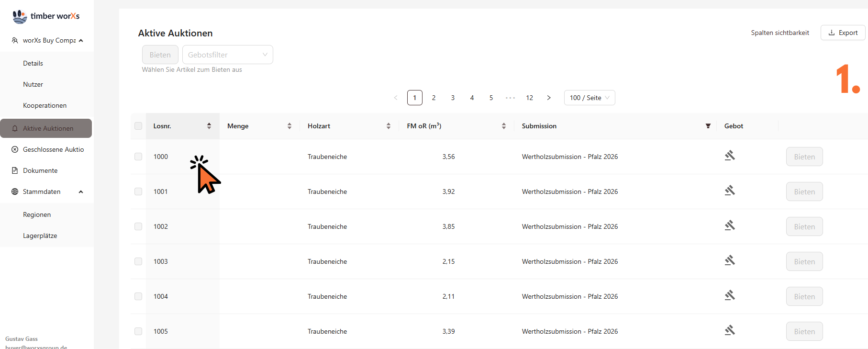Jump to page 12 in pagination
The width and height of the screenshot is (868, 349).
529,98
